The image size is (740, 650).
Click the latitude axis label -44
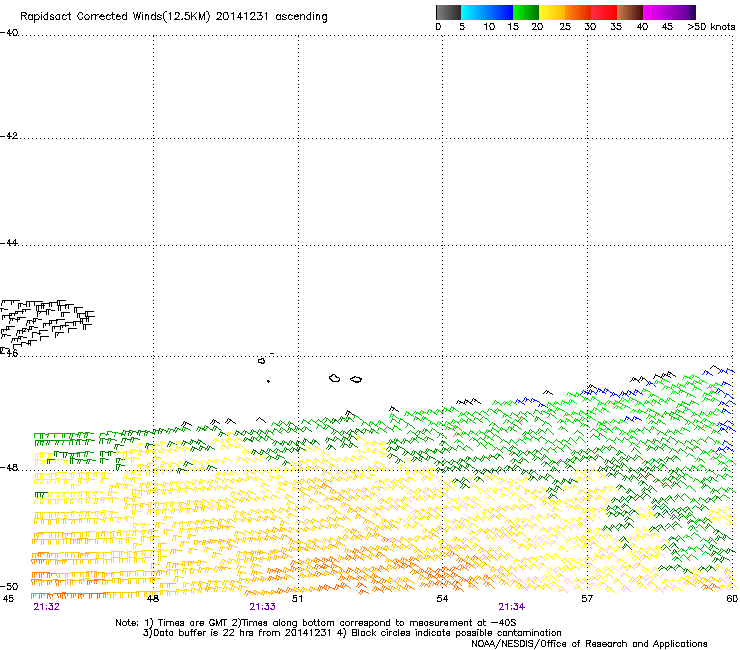9,243
